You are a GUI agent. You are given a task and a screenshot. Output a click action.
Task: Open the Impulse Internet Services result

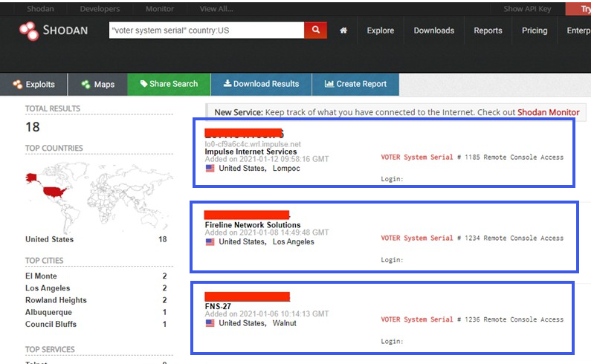tap(251, 152)
